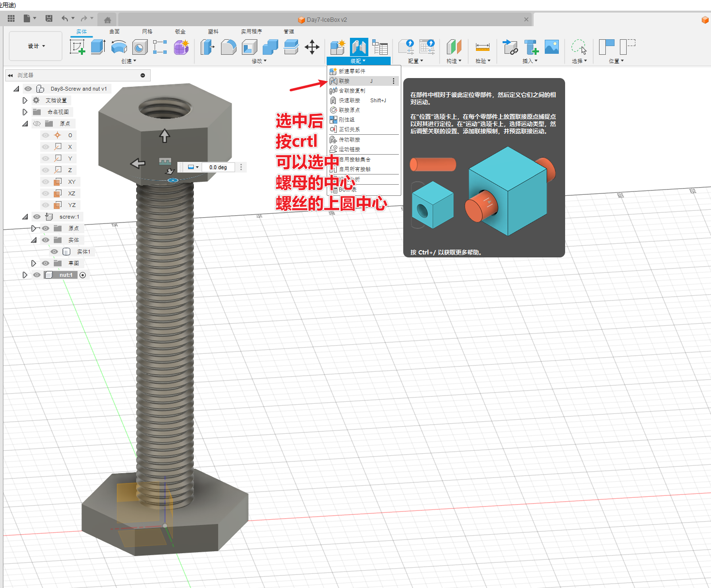The height and width of the screenshot is (588, 711).
Task: Click the Revolve tool icon
Action: click(x=119, y=47)
